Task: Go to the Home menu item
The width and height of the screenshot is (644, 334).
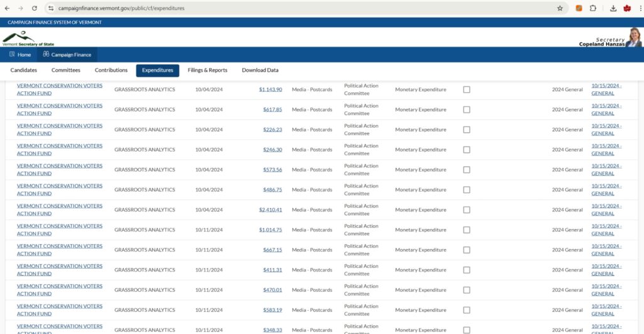Action: [20, 55]
